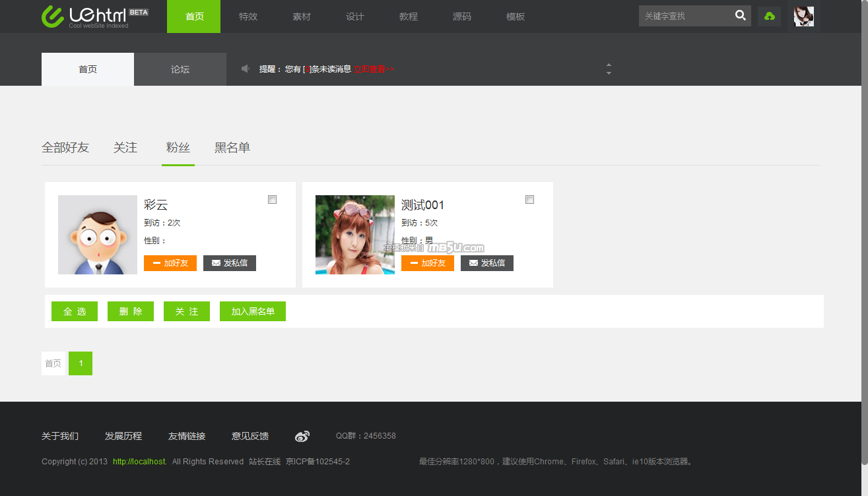Click 全选 to select all fans
The width and height of the screenshot is (868, 496).
75,311
